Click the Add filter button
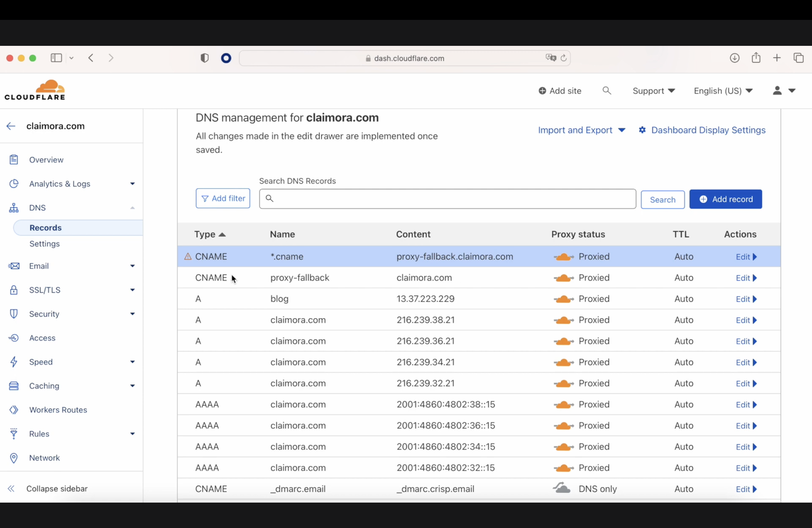 pyautogui.click(x=223, y=198)
